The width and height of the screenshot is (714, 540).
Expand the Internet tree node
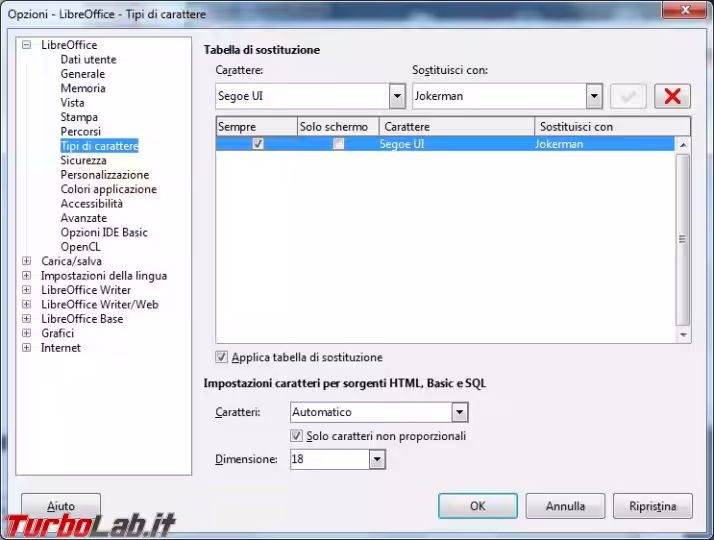[27, 347]
